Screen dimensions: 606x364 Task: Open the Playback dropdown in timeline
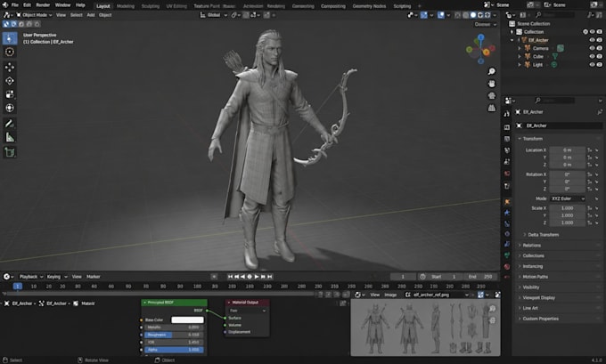point(30,277)
